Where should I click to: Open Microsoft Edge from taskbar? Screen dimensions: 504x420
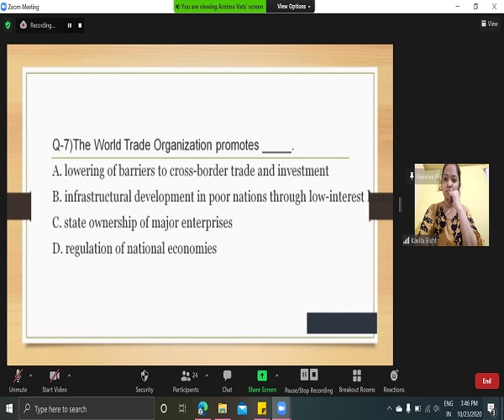coord(202,409)
